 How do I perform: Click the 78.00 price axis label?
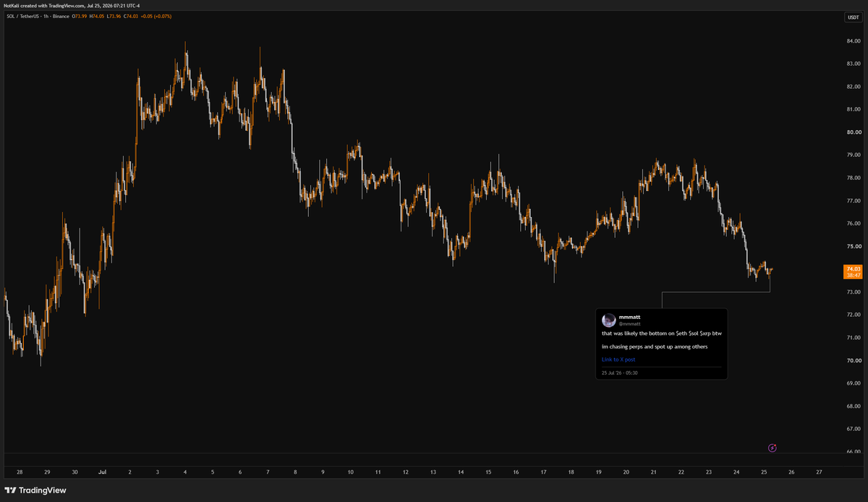(852, 178)
